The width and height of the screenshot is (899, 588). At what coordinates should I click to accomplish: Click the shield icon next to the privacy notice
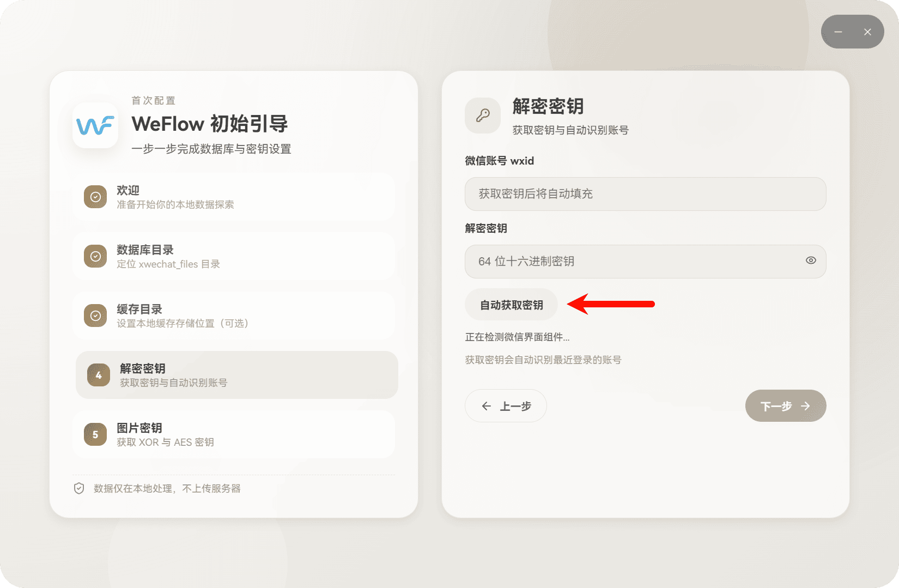click(79, 488)
